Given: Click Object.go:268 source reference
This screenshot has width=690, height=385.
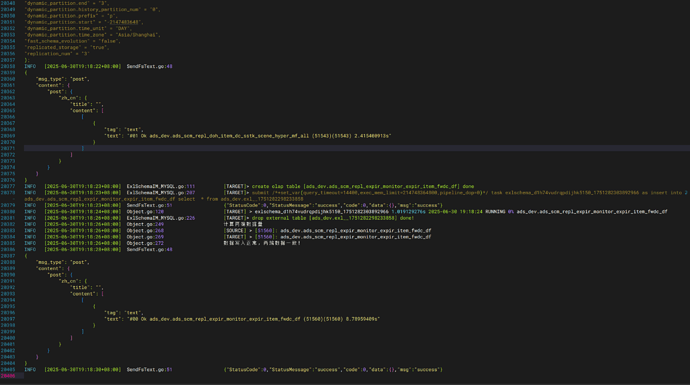Looking at the screenshot, I should coord(145,231).
